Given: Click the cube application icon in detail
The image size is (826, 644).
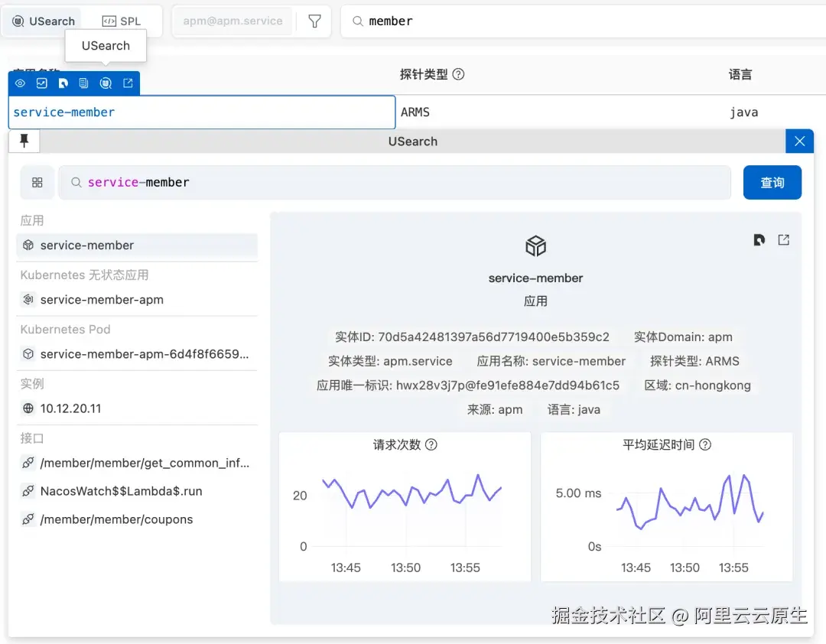Looking at the screenshot, I should click(x=535, y=246).
